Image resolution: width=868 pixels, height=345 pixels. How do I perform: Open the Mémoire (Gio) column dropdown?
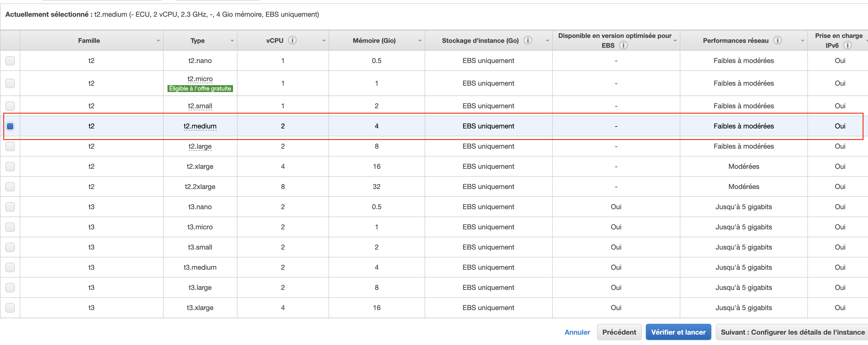[x=420, y=41]
